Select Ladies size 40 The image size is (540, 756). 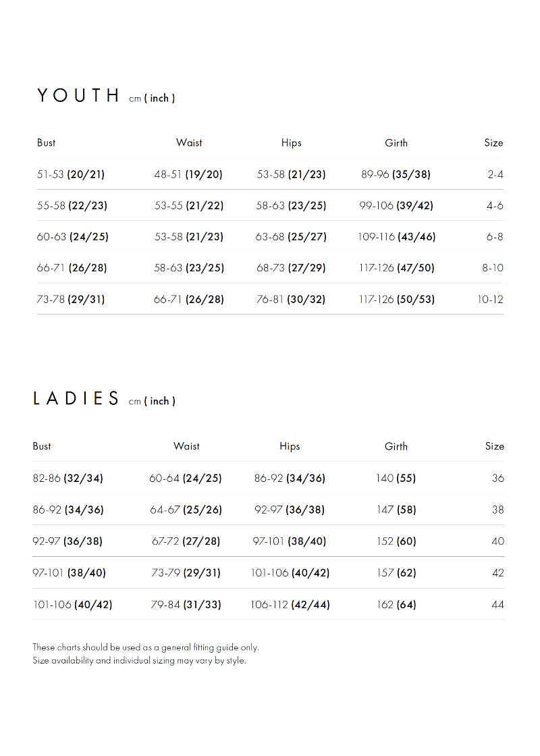[498, 541]
